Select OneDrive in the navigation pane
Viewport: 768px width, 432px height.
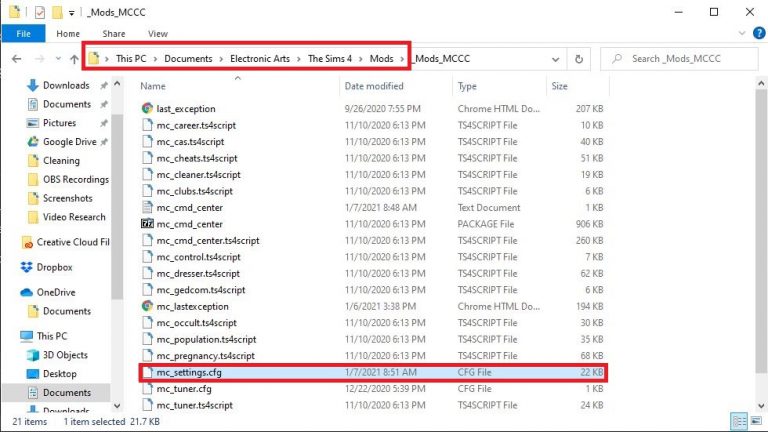pyautogui.click(x=56, y=292)
